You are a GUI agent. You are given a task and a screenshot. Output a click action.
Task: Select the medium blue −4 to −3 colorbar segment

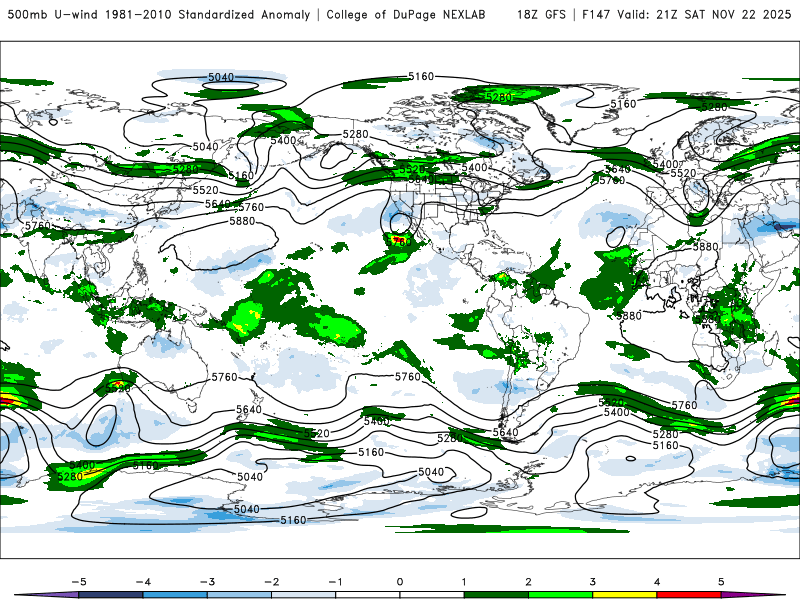[175, 595]
